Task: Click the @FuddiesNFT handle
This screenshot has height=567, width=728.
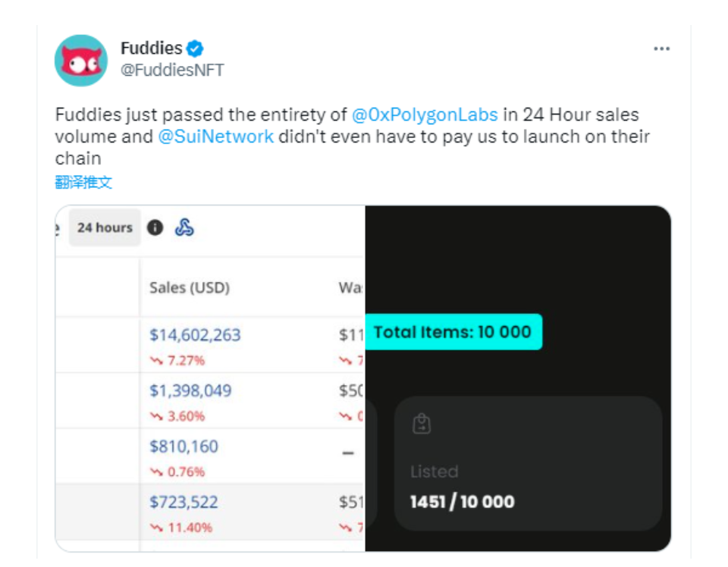Action: click(172, 70)
